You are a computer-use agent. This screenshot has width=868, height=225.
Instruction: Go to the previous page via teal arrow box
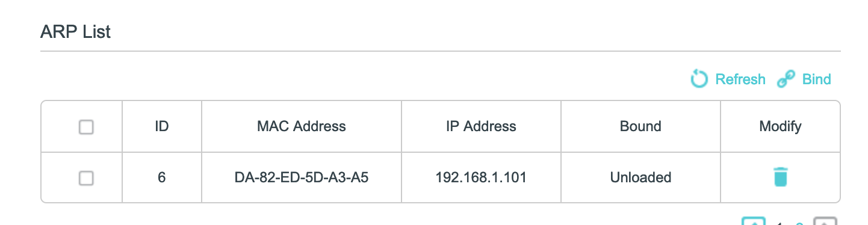pyautogui.click(x=753, y=221)
